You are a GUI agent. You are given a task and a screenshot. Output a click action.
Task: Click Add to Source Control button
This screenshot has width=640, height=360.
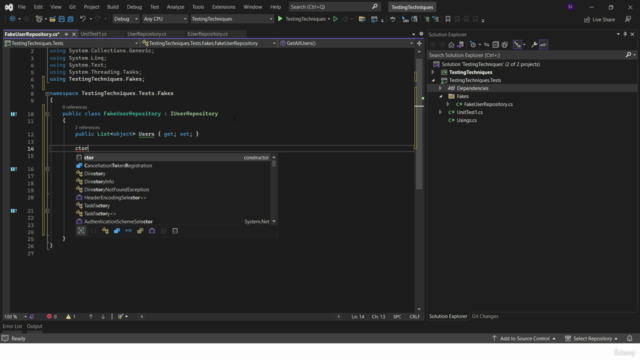click(524, 339)
